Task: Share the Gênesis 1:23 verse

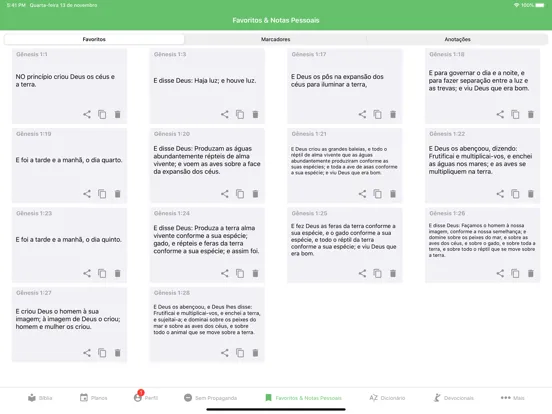Action: pos(87,273)
